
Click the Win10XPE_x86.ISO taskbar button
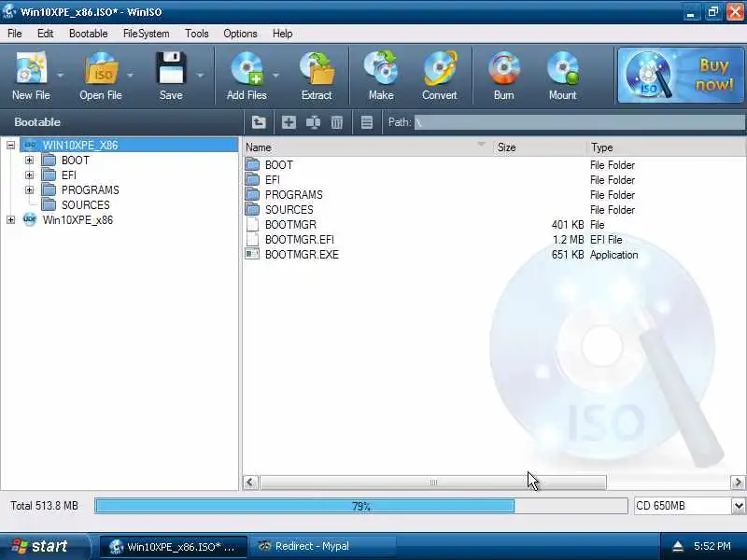pos(174,546)
